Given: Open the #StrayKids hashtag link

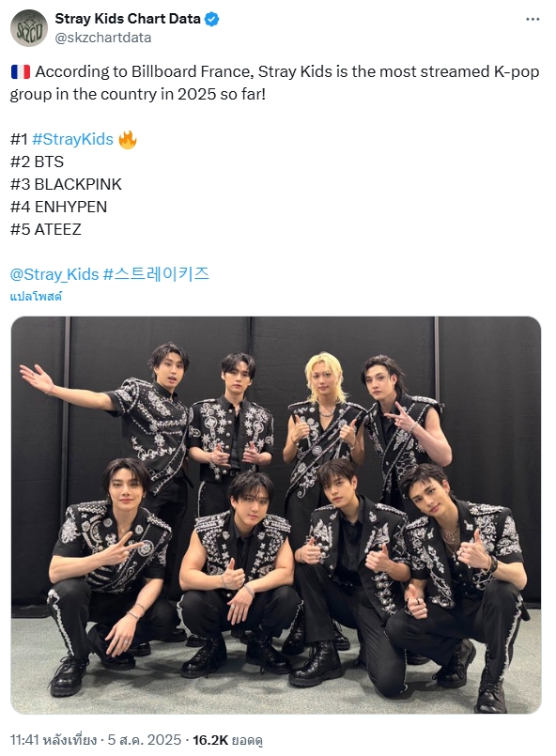Looking at the screenshot, I should 72,139.
